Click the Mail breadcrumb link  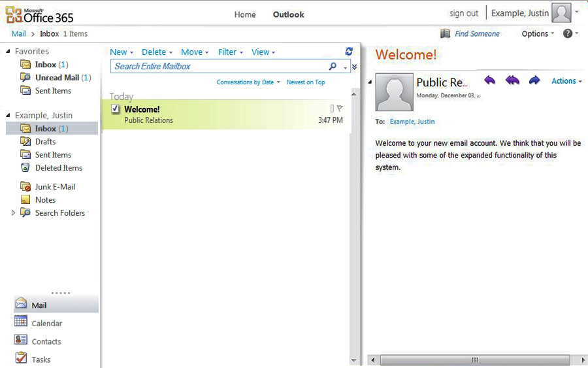click(19, 34)
